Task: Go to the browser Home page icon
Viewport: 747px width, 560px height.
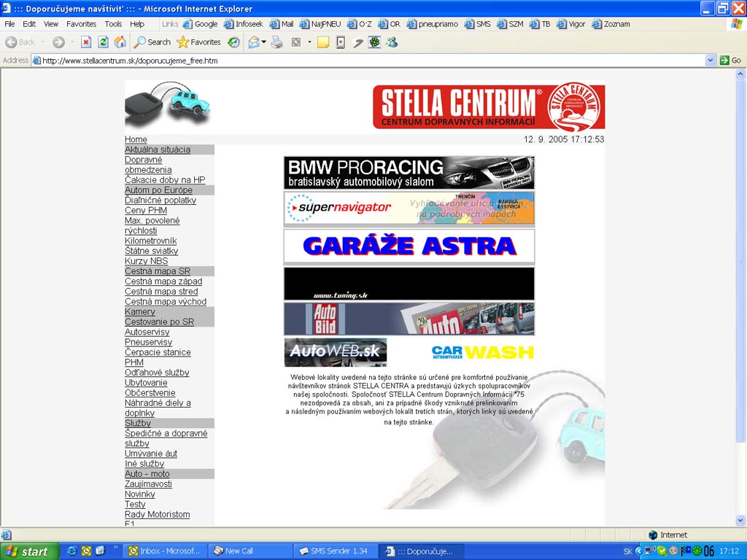Action: [x=120, y=42]
